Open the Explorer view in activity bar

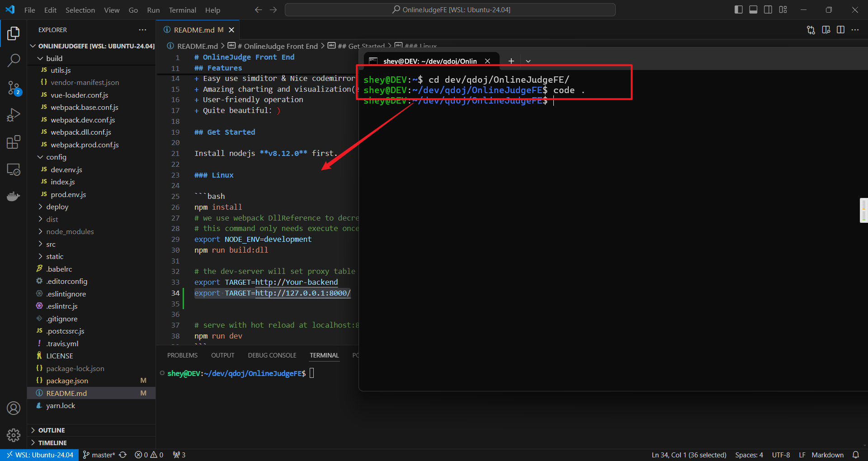14,33
